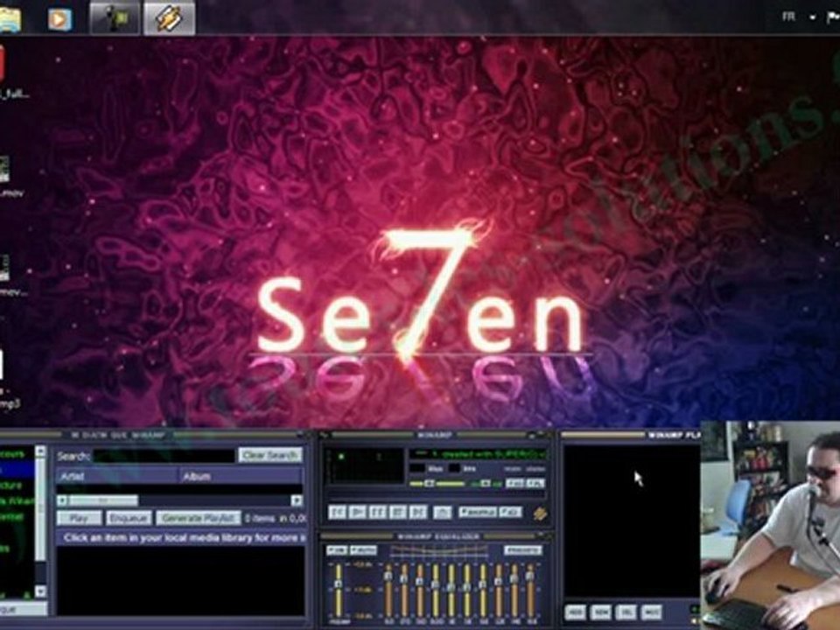Viewport: 840px width, 630px height.
Task: Click the media library Play button
Action: point(79,518)
